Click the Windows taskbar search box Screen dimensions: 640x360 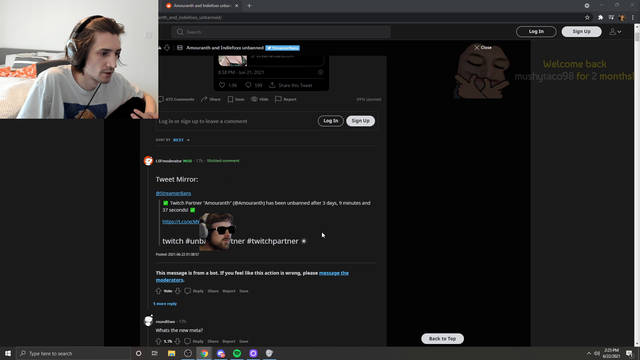tap(73, 353)
